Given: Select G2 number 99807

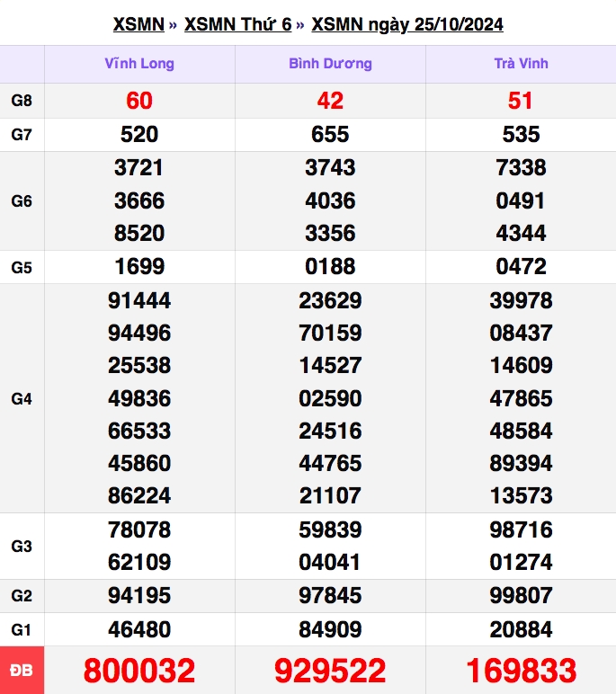Looking at the screenshot, I should [x=522, y=595].
